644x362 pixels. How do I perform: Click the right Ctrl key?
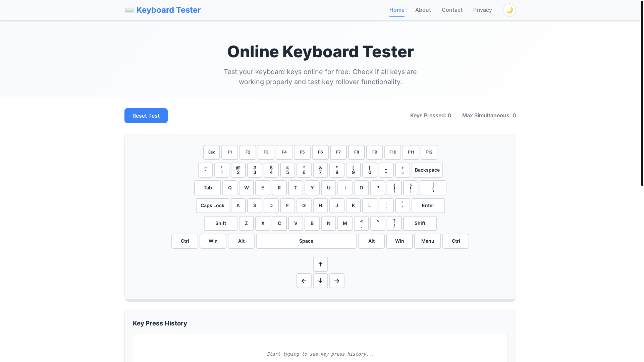[456, 241]
